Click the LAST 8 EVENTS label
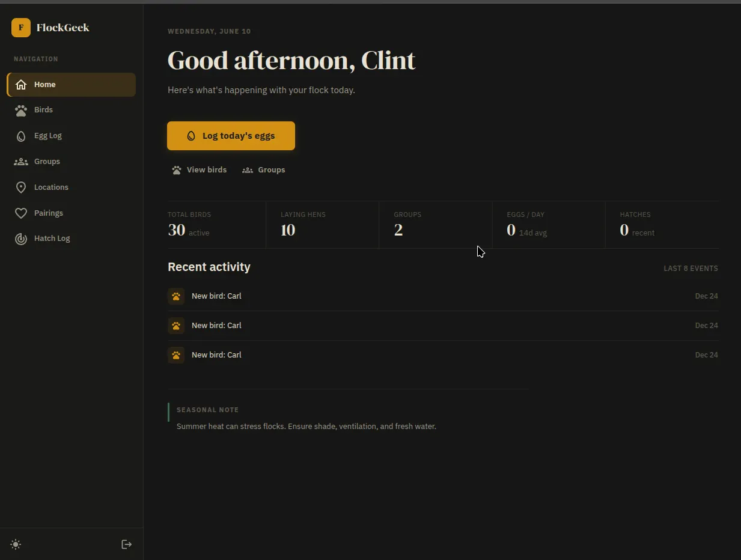This screenshot has height=560, width=741. (x=691, y=269)
